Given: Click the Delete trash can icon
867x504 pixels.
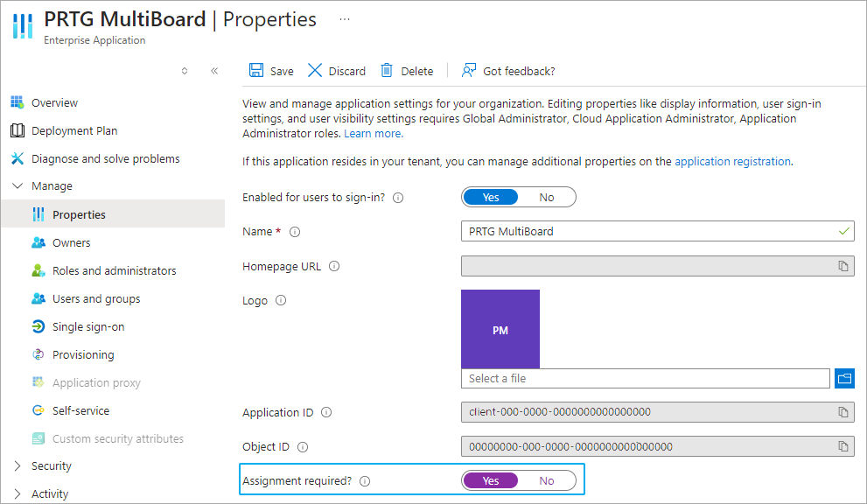Looking at the screenshot, I should click(x=387, y=70).
